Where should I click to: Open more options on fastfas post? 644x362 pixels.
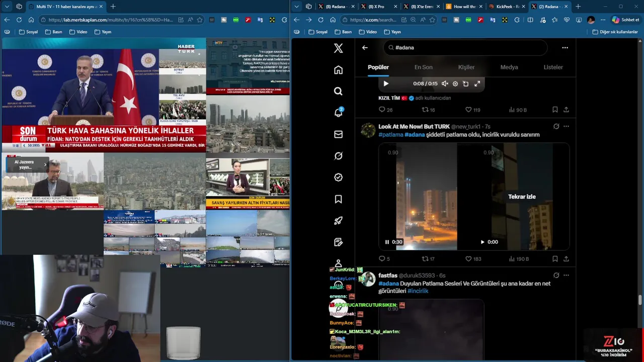pyautogui.click(x=566, y=276)
